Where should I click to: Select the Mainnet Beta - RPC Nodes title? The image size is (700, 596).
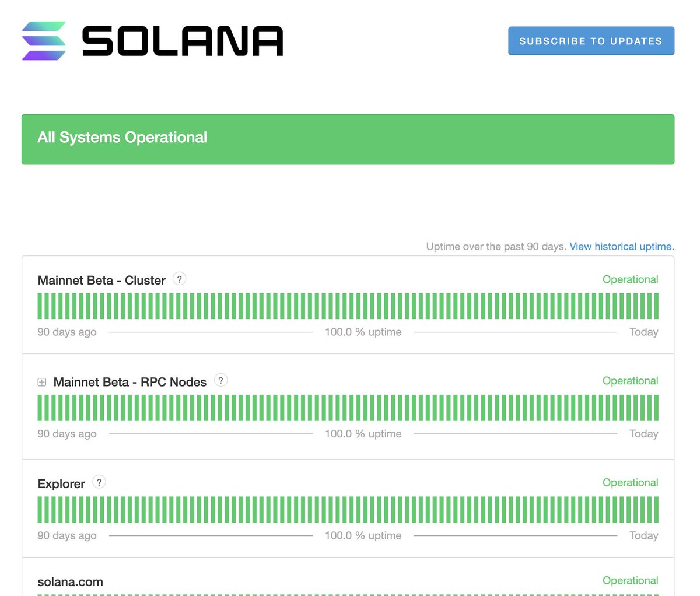click(x=130, y=382)
